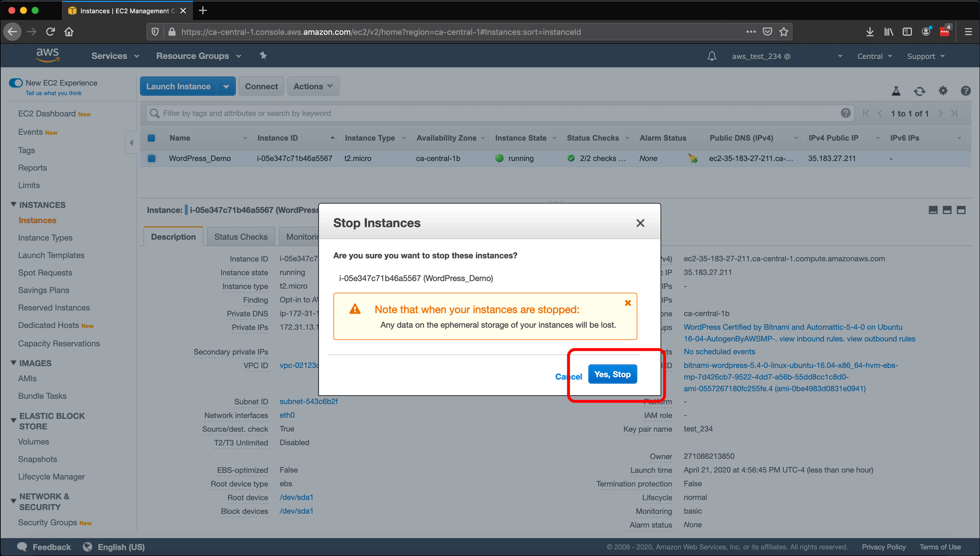
Task: Set details pane to half height
Action: coord(947,210)
